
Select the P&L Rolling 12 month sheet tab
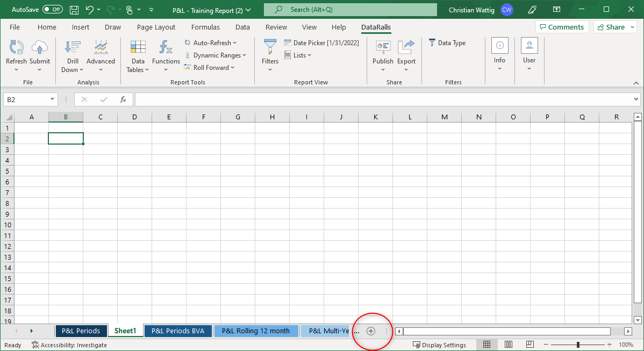[x=256, y=331]
